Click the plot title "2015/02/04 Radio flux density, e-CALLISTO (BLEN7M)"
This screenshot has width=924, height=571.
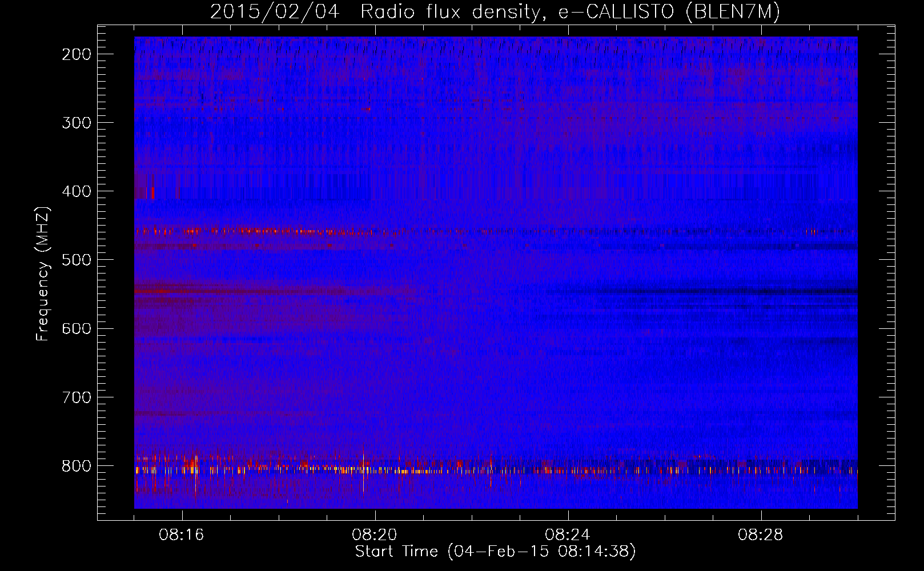(x=495, y=12)
